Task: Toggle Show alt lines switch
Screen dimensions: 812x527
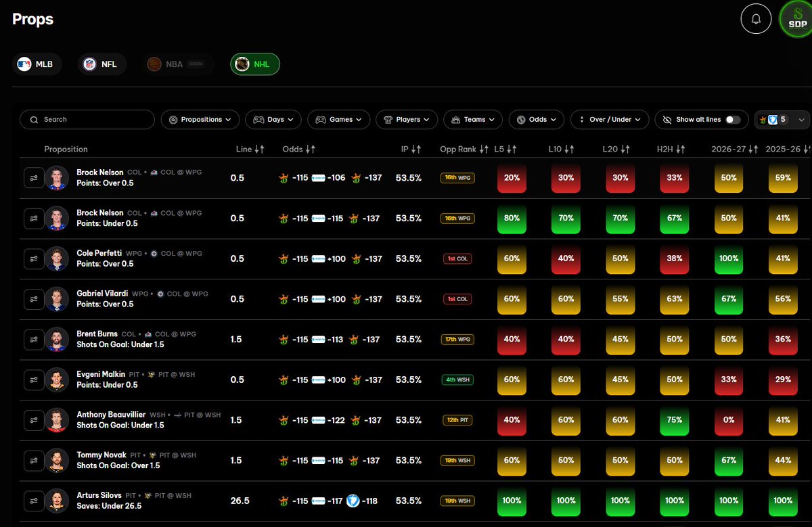Action: [733, 119]
